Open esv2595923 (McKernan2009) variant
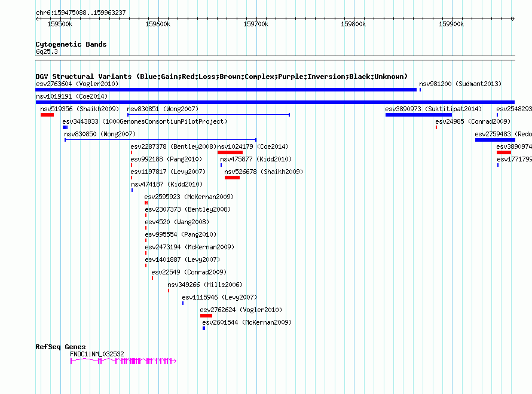532x394 pixels. pyautogui.click(x=189, y=197)
